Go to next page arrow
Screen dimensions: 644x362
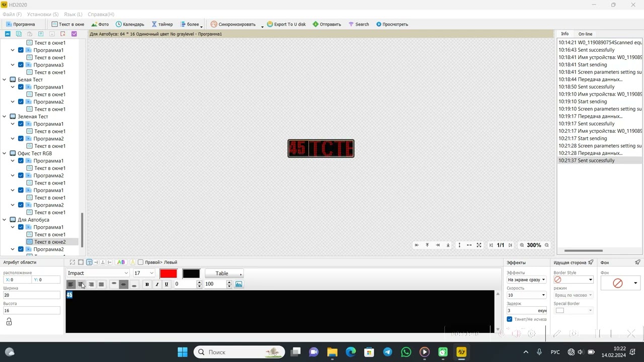[510, 245]
